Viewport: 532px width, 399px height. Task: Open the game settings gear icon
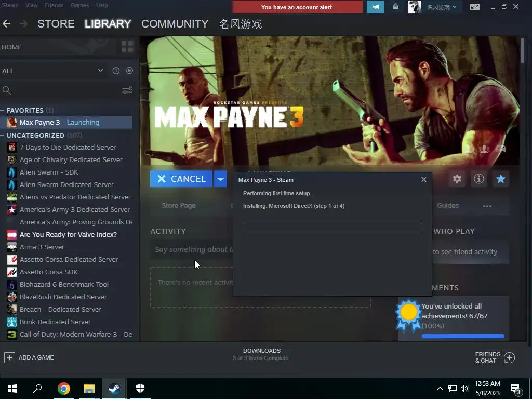click(457, 179)
